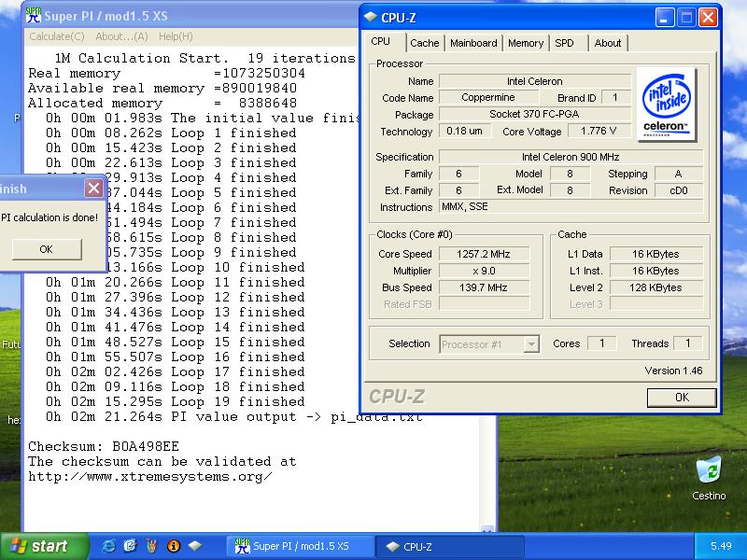Click the quick launch icon left of the orange info icon
The image size is (747, 560).
click(152, 546)
